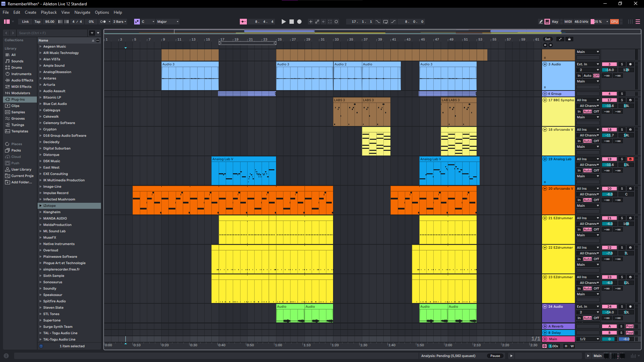Image resolution: width=644 pixels, height=362 pixels.
Task: Toggle Post button on A Reverb return
Action: pos(630,326)
